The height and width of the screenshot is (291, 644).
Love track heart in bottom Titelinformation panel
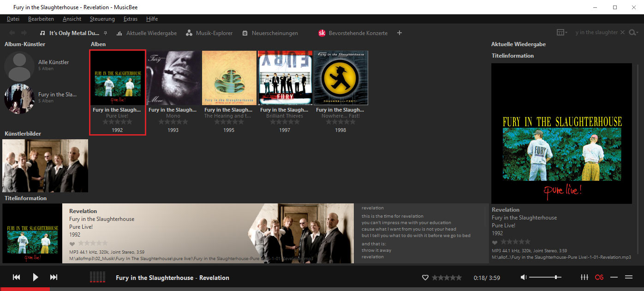[72, 243]
